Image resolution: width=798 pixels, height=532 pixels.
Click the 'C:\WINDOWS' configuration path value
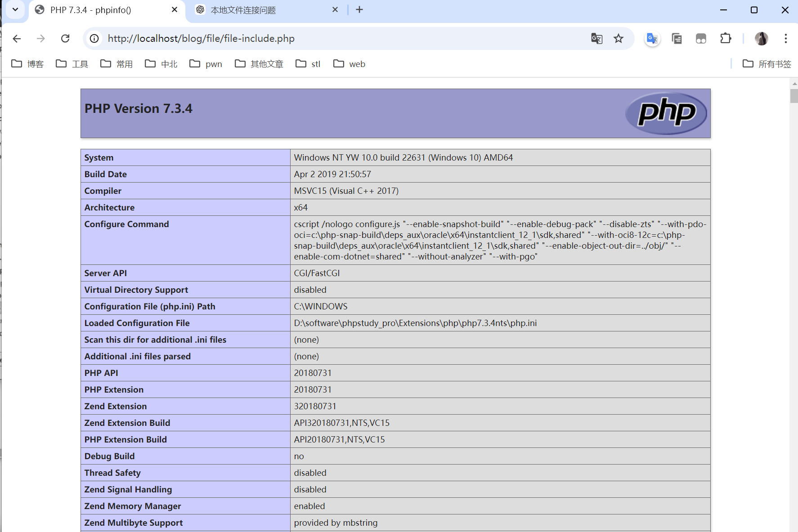321,306
